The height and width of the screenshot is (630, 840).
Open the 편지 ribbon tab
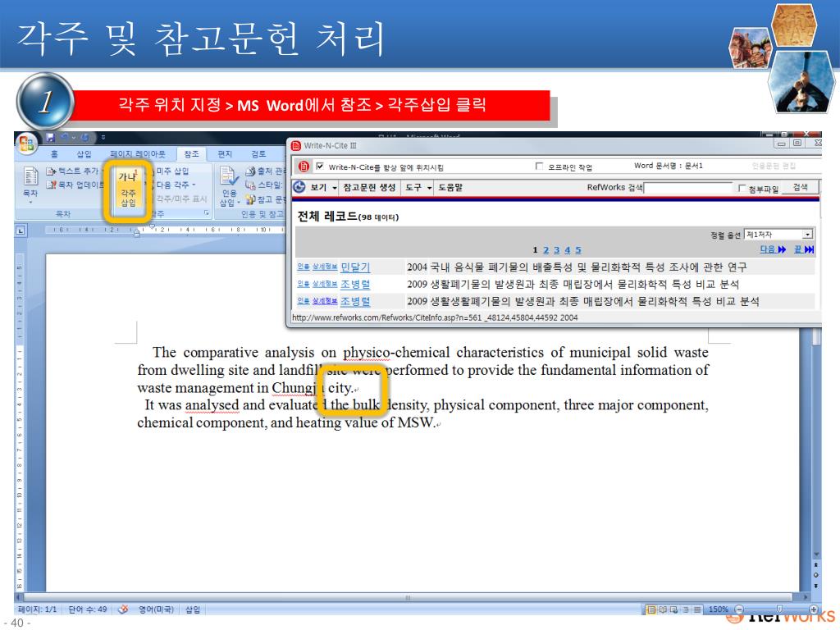click(x=225, y=154)
